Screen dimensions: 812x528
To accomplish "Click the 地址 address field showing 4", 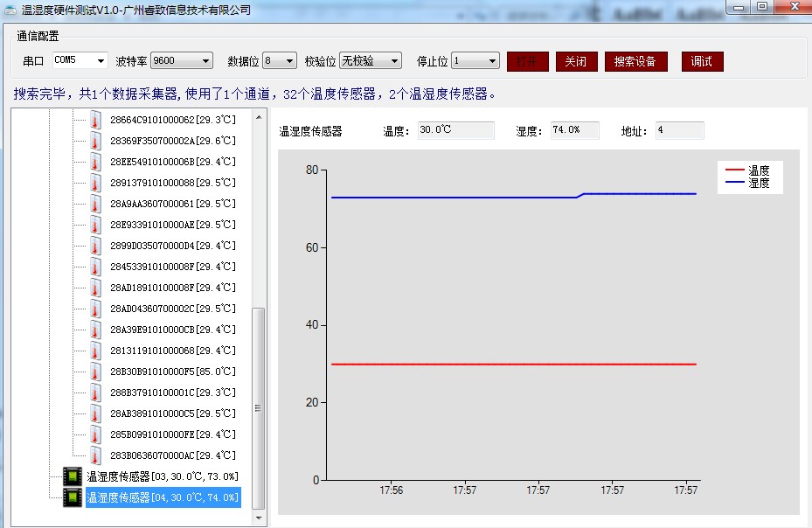I will (679, 130).
